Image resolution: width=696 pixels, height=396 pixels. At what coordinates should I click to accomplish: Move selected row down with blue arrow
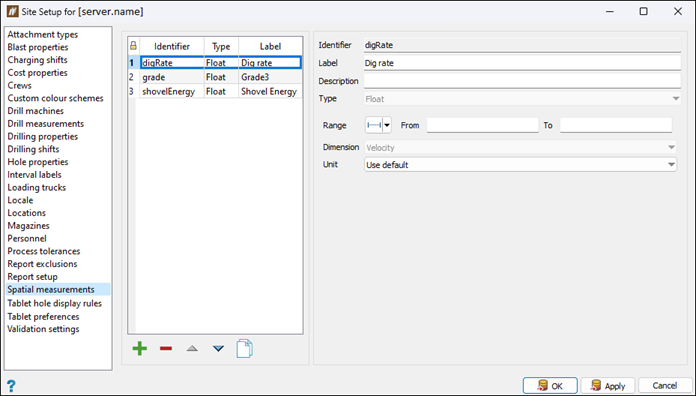[x=218, y=348]
